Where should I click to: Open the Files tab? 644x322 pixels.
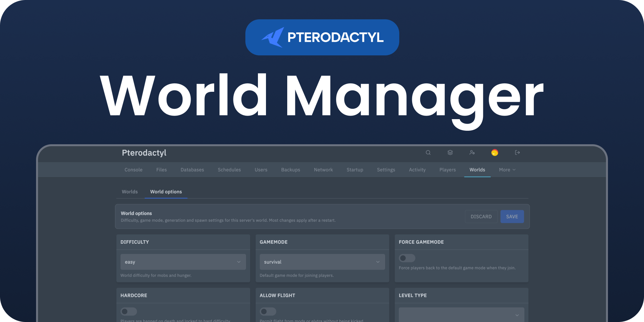[162, 170]
